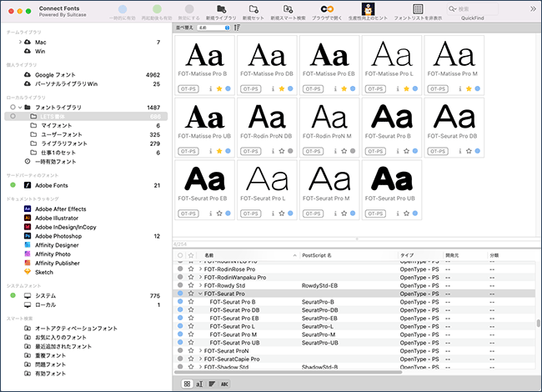Image resolution: width=542 pixels, height=392 pixels.
Task: Switch to ABC 123 preview view
Action: (x=224, y=384)
